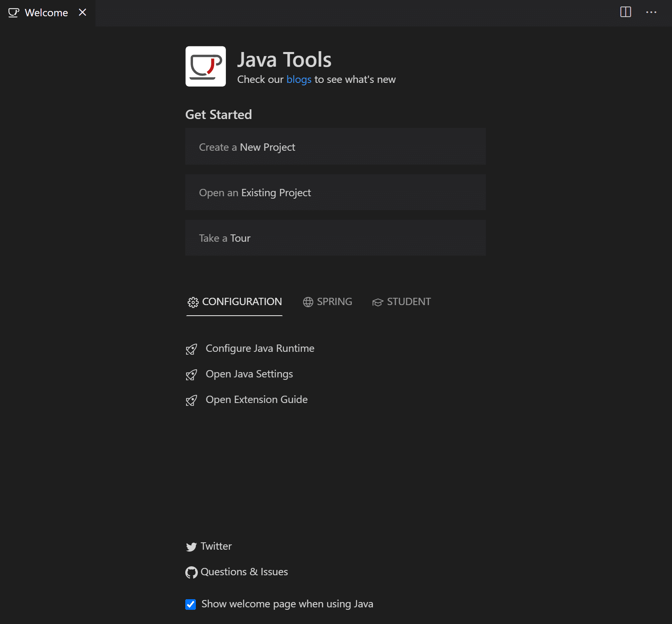This screenshot has width=672, height=624.
Task: Click the split editor icon
Action: click(x=626, y=12)
